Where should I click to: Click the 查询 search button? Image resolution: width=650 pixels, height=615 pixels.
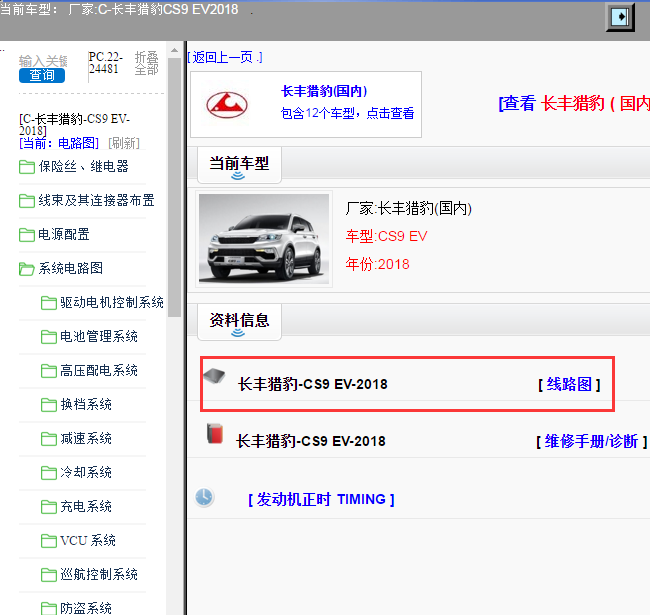pos(42,75)
